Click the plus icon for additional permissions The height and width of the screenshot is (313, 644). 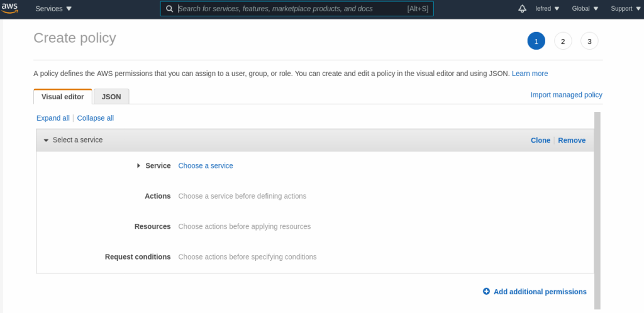click(x=486, y=292)
